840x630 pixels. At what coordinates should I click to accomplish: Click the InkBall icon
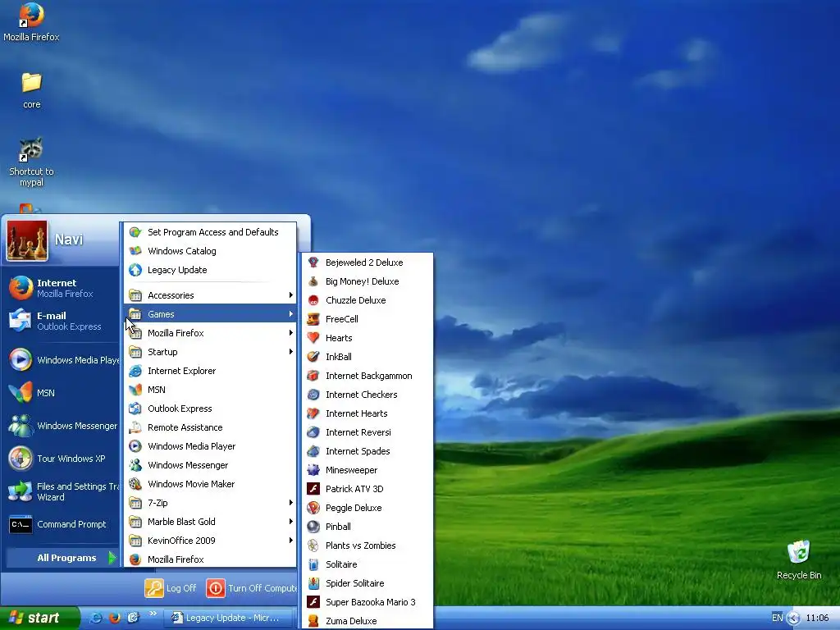click(x=313, y=357)
